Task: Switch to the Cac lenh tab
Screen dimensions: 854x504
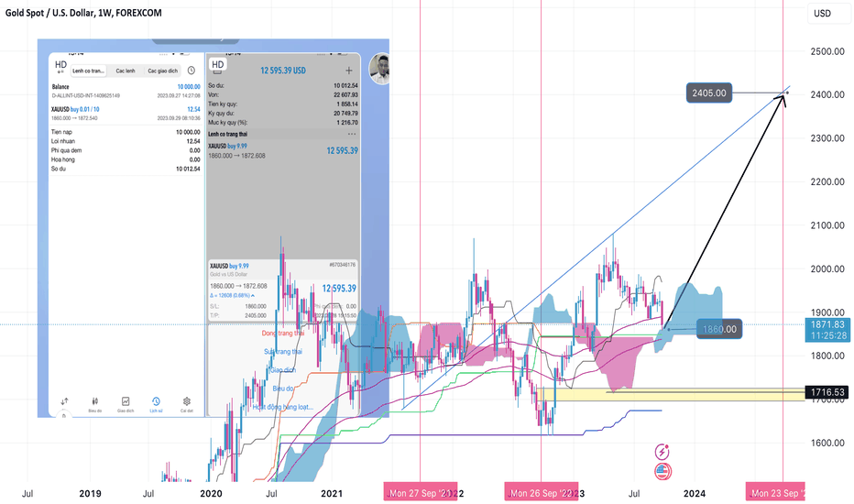Action: click(x=126, y=71)
